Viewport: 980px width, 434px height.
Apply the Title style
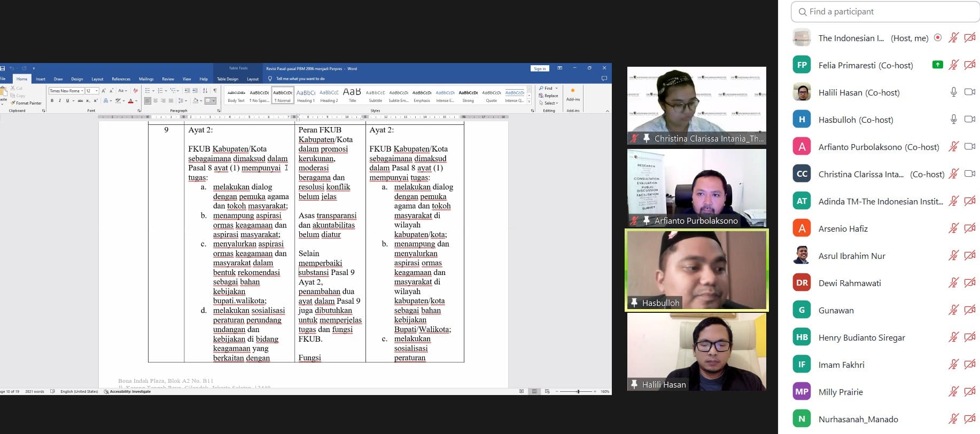point(352,95)
